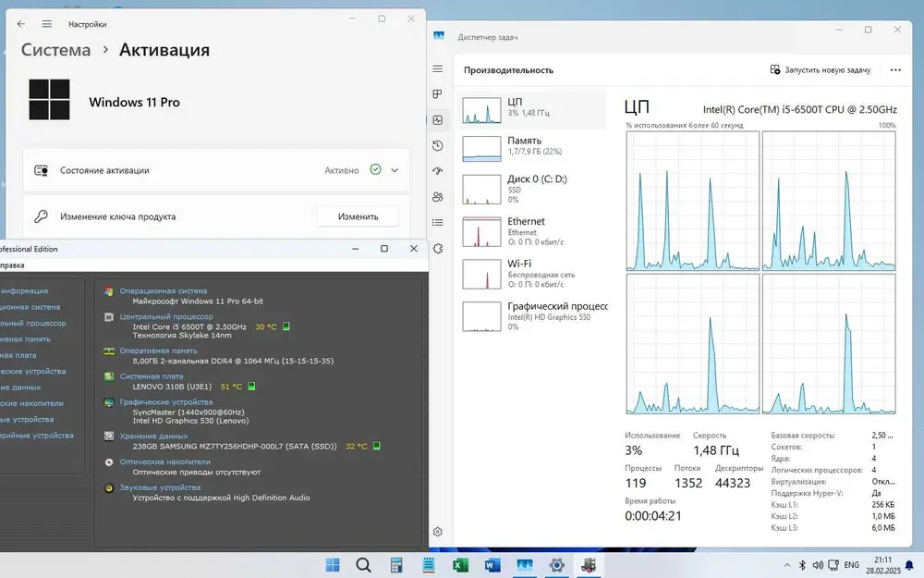Click Запустить новую задачу button

[x=821, y=69]
